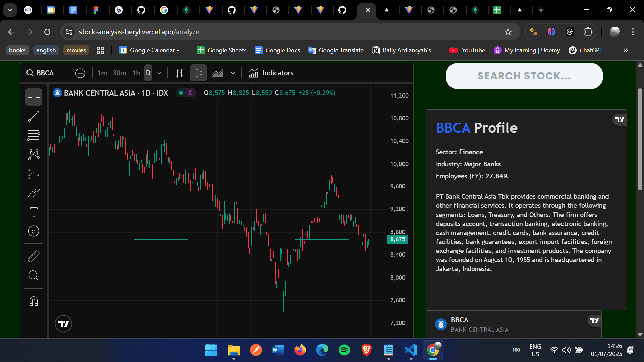Expand the chart style options chevron

tap(233, 73)
